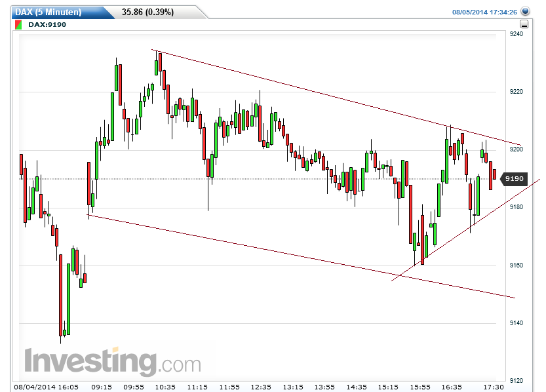Click the 11:55 time axis label

pos(229,387)
